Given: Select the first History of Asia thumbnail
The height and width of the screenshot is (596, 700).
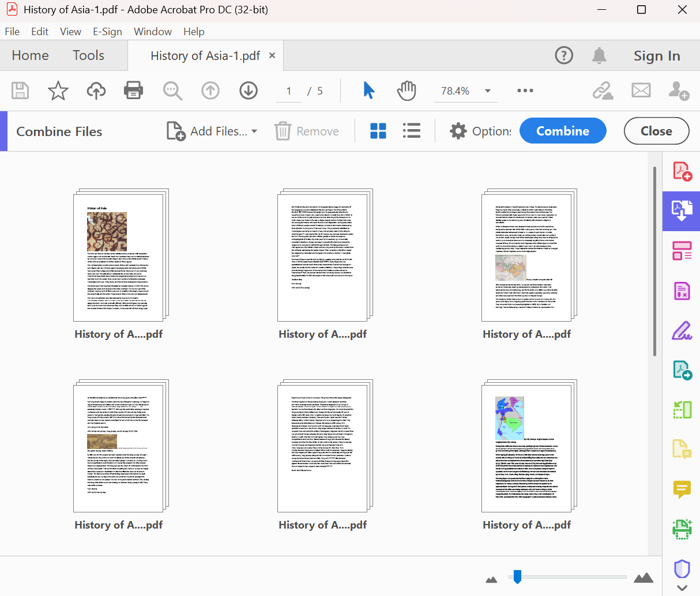Looking at the screenshot, I should click(x=118, y=255).
